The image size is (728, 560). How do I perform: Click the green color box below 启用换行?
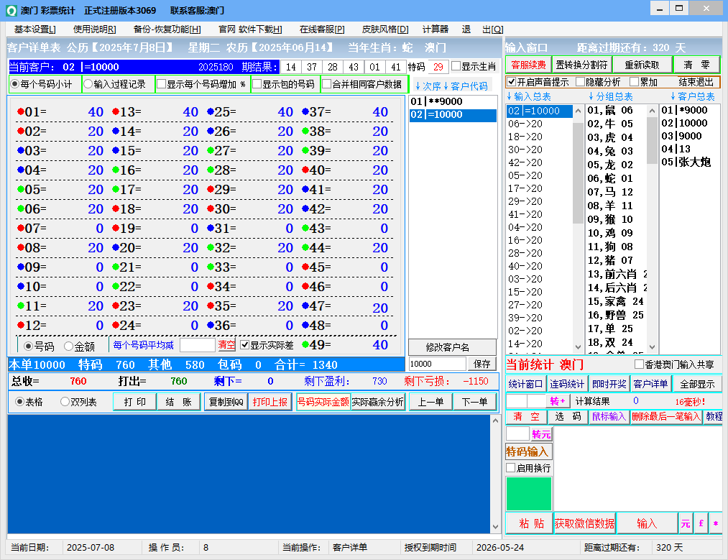point(528,494)
